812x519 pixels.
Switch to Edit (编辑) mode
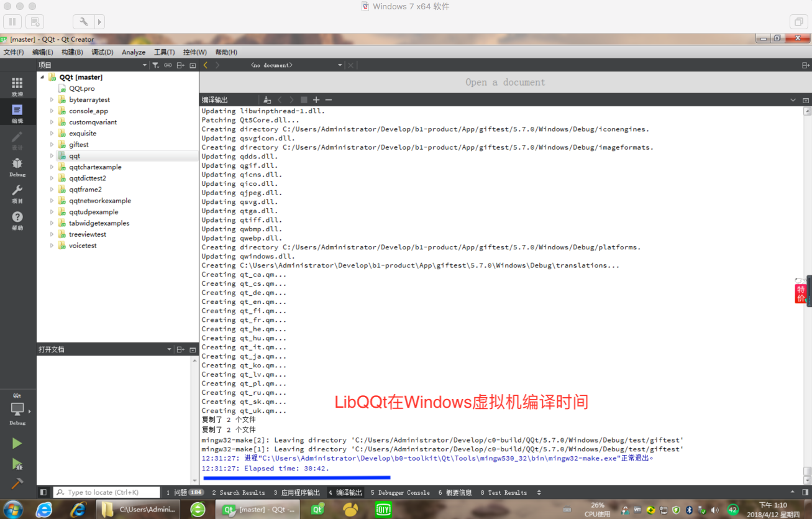[17, 113]
